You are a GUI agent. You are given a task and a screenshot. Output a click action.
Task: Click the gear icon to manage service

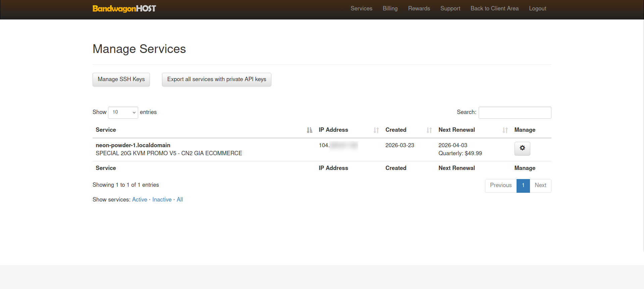(x=522, y=148)
